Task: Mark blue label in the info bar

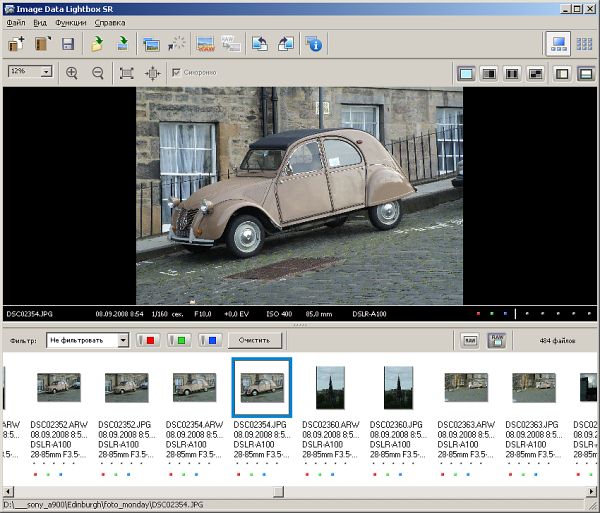Action: [x=505, y=314]
